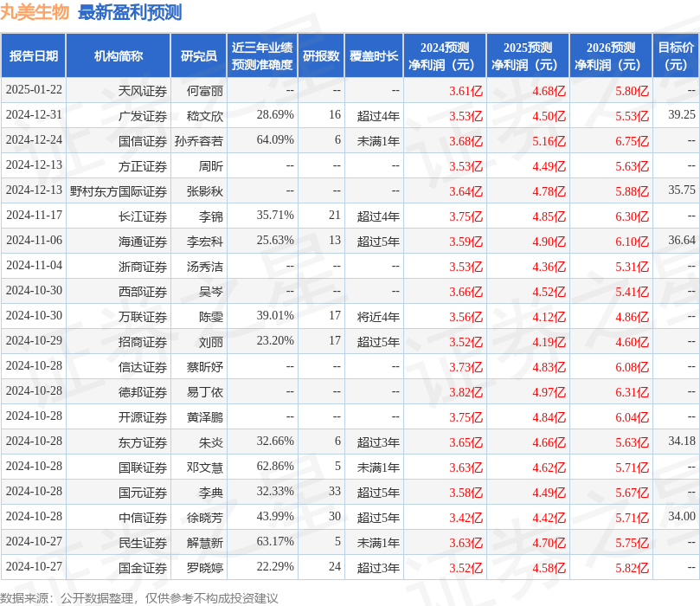Click researcher name 孙乔容若
The width and height of the screenshot is (700, 606).
click(198, 140)
